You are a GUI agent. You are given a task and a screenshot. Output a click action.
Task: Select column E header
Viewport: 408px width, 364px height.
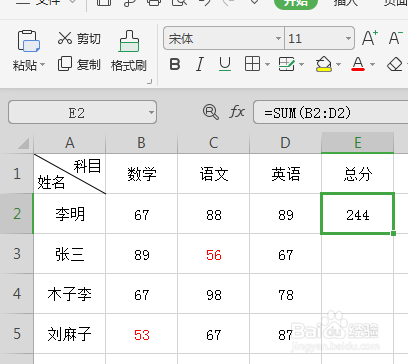click(x=358, y=143)
